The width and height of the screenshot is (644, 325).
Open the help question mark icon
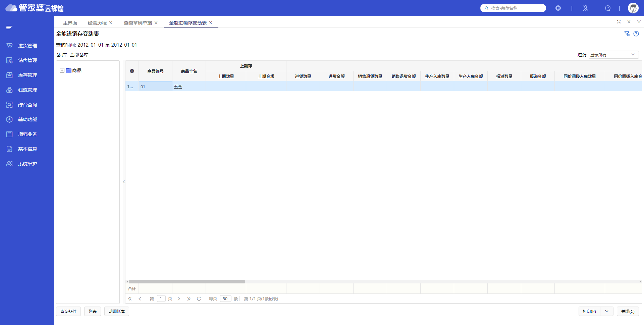(x=636, y=34)
